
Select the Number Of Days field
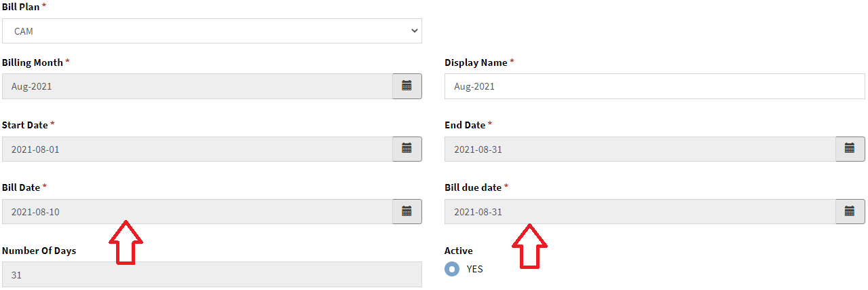(x=212, y=274)
